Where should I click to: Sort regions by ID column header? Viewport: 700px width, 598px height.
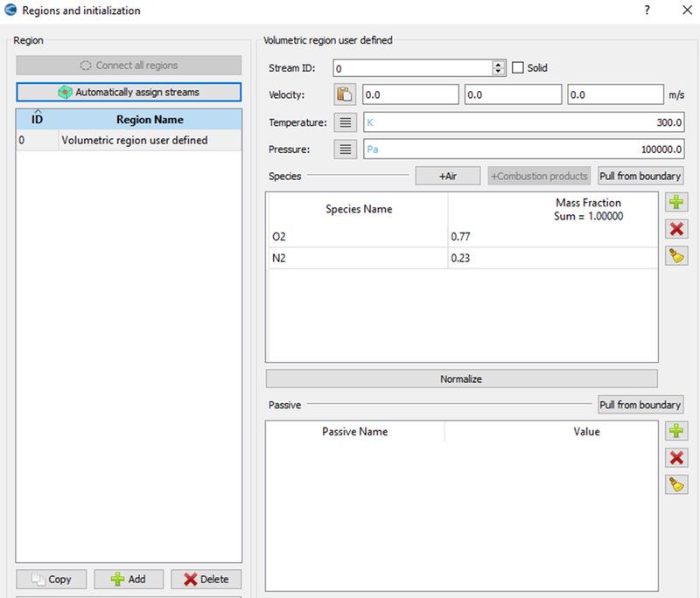tap(37, 119)
